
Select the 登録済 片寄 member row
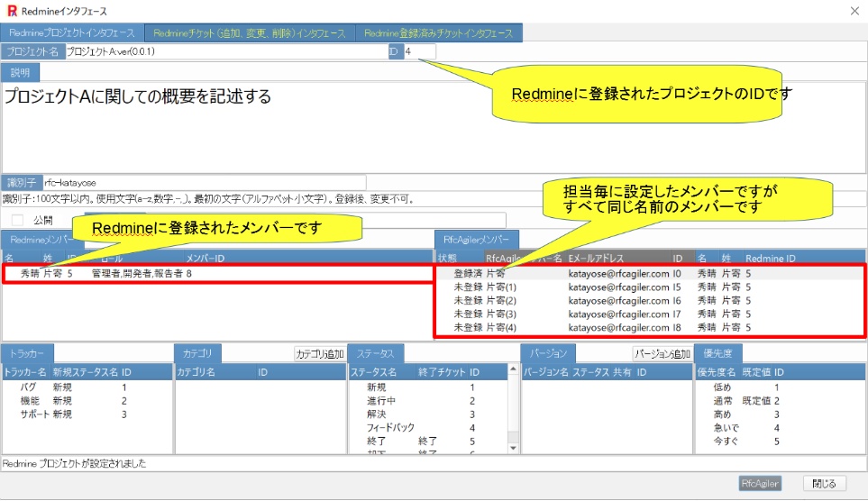pos(649,273)
